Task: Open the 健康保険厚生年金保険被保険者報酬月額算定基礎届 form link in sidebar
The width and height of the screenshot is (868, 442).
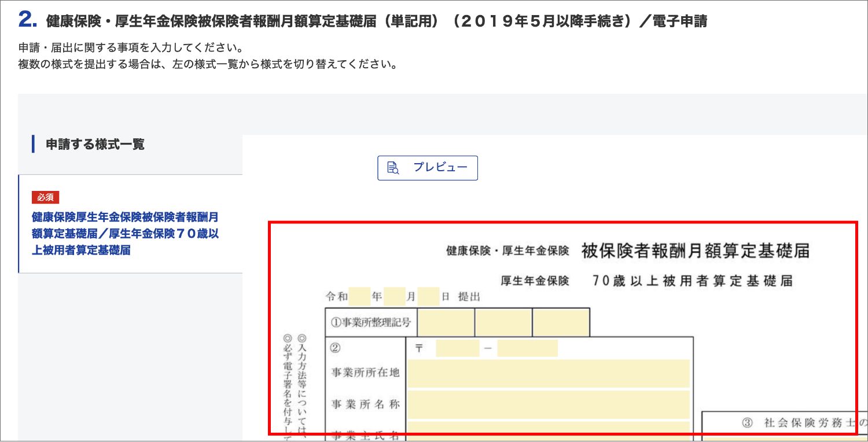Action: 125,234
